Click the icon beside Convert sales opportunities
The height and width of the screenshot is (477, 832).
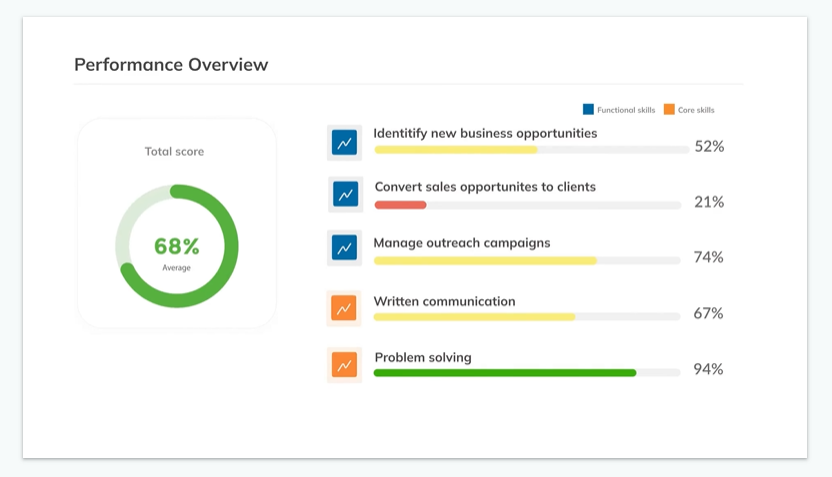tap(345, 195)
